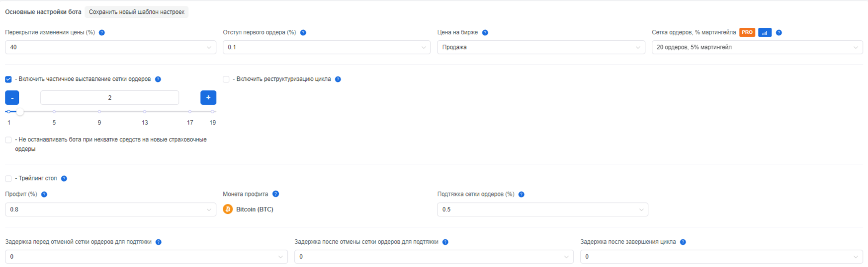Toggle the Трейлинг стоп checkbox
This screenshot has height=267, width=868.
tap(8, 179)
